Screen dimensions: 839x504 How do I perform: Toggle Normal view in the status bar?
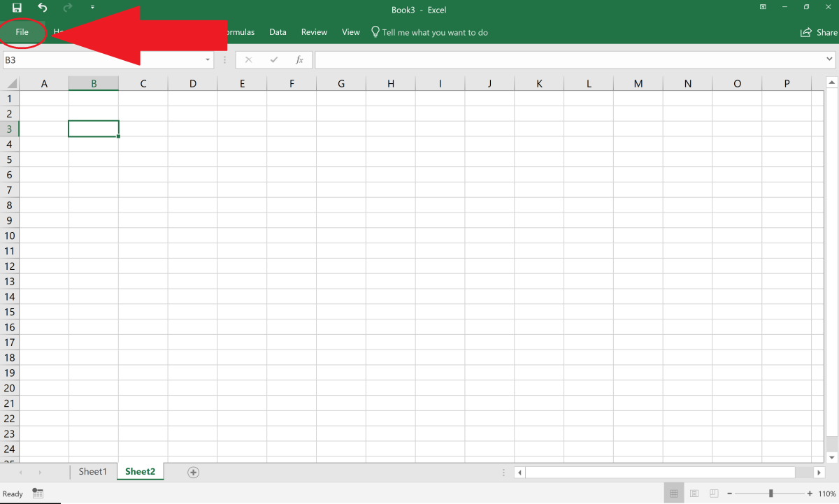tap(674, 493)
